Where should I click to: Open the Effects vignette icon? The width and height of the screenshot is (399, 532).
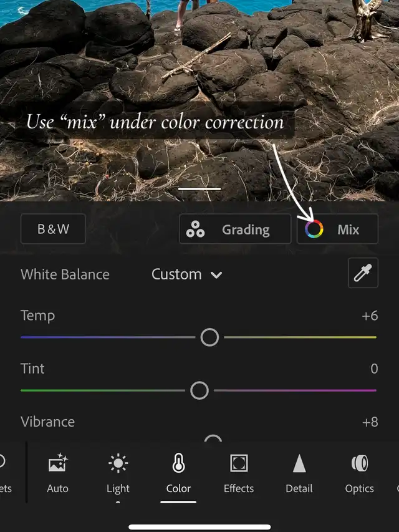pos(239,463)
